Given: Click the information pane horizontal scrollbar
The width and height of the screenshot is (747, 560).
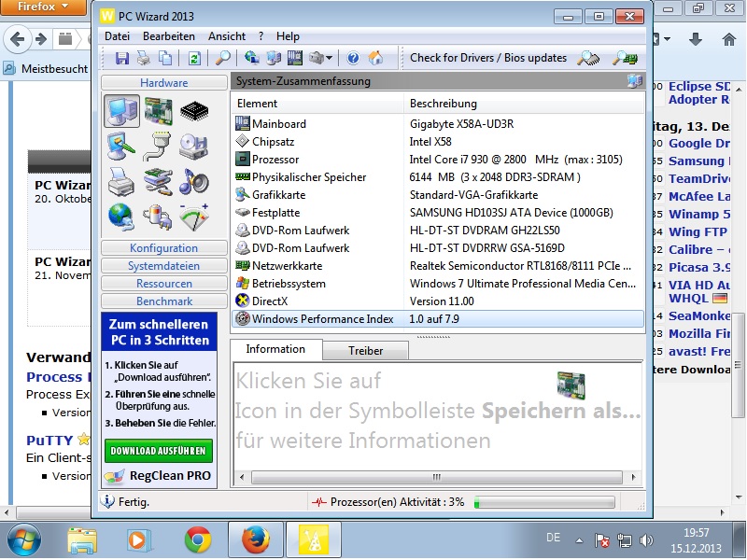Looking at the screenshot, I should point(437,477).
